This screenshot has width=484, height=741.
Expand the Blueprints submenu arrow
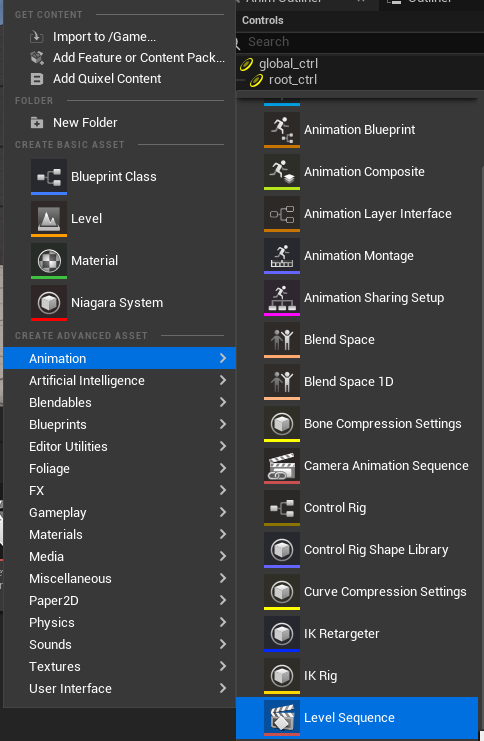point(223,424)
